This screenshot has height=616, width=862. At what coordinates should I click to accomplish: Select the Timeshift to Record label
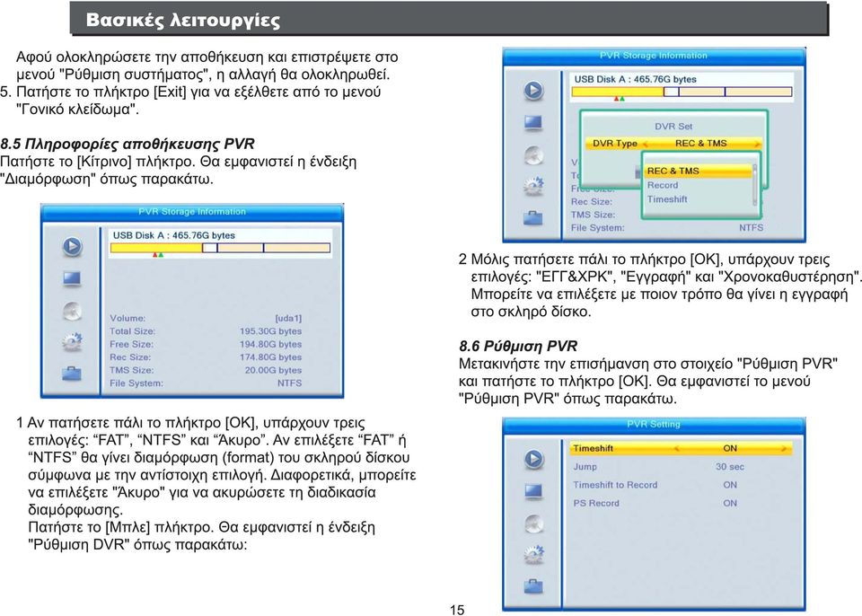coord(615,485)
